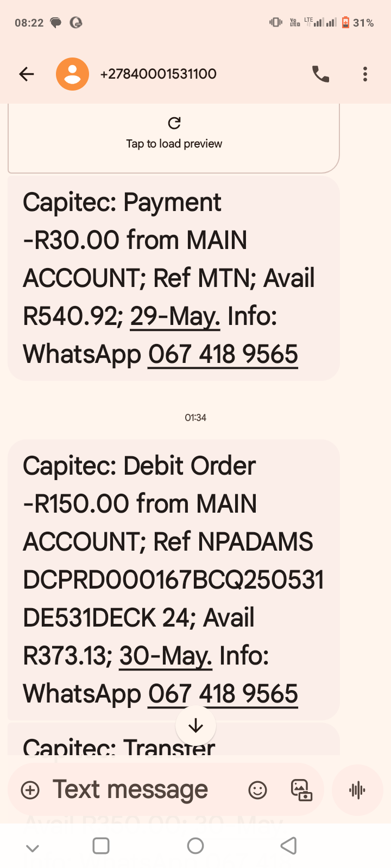Tap the 29-May date link
The image size is (391, 868).
[175, 316]
